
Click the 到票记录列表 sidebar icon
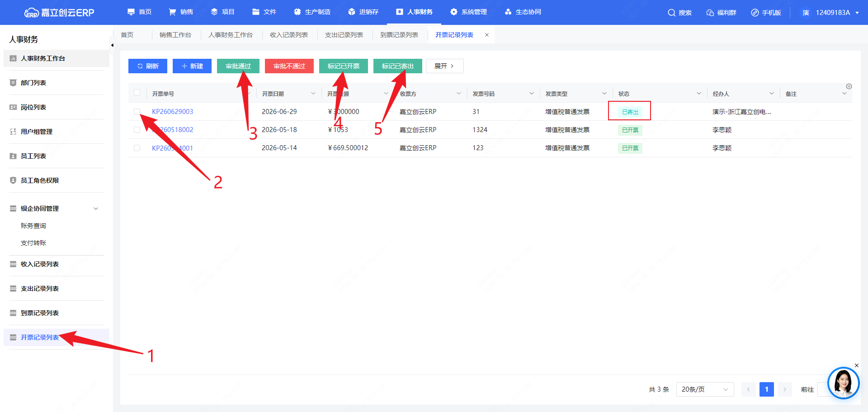(13, 313)
